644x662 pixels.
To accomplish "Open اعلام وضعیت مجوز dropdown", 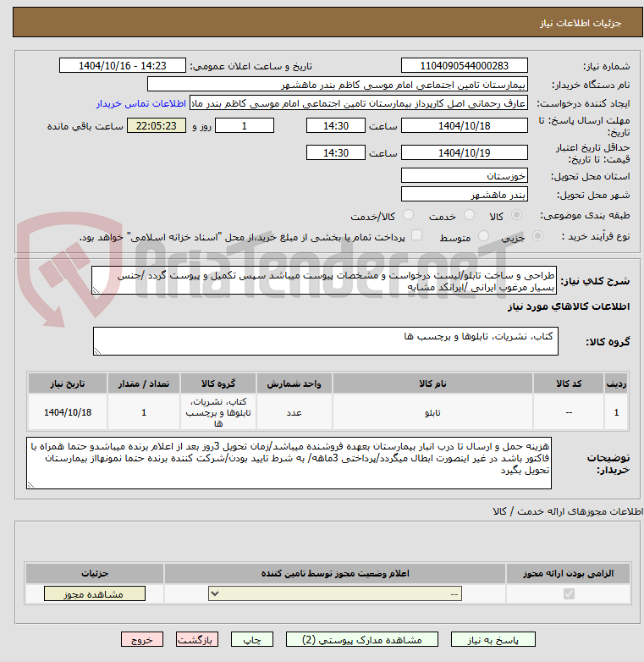I will pyautogui.click(x=335, y=593).
